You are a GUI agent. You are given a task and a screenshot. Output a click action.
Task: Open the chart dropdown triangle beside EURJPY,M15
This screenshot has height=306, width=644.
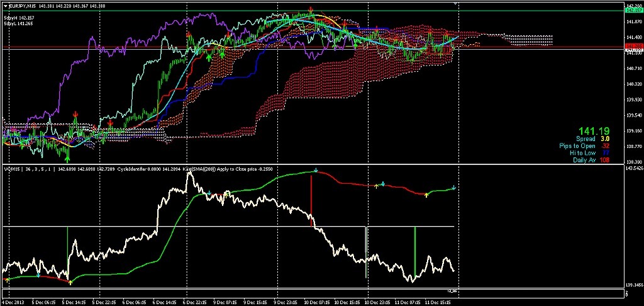click(5, 5)
